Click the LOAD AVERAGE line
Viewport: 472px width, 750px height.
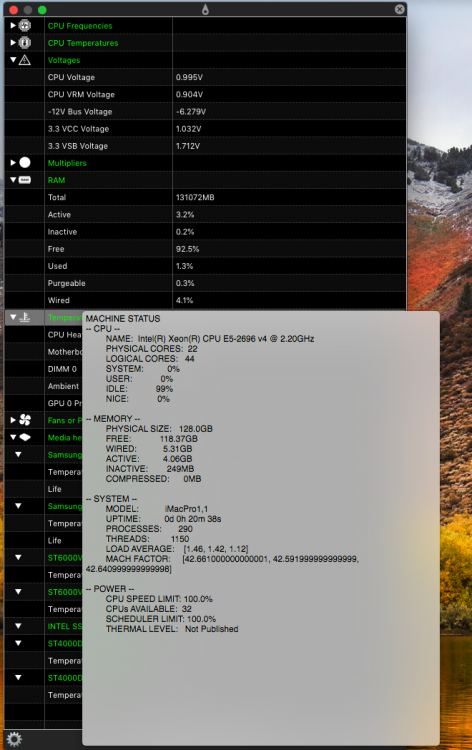(x=177, y=549)
